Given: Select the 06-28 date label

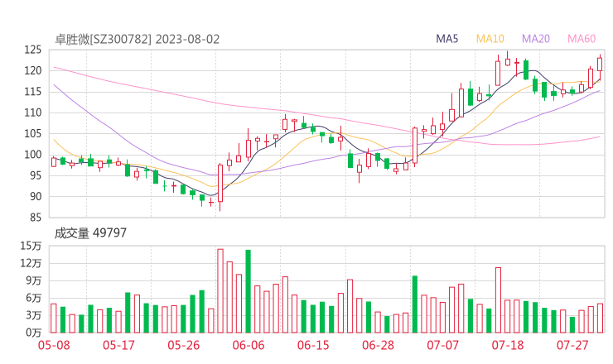Looking at the screenshot, I should [x=378, y=346].
